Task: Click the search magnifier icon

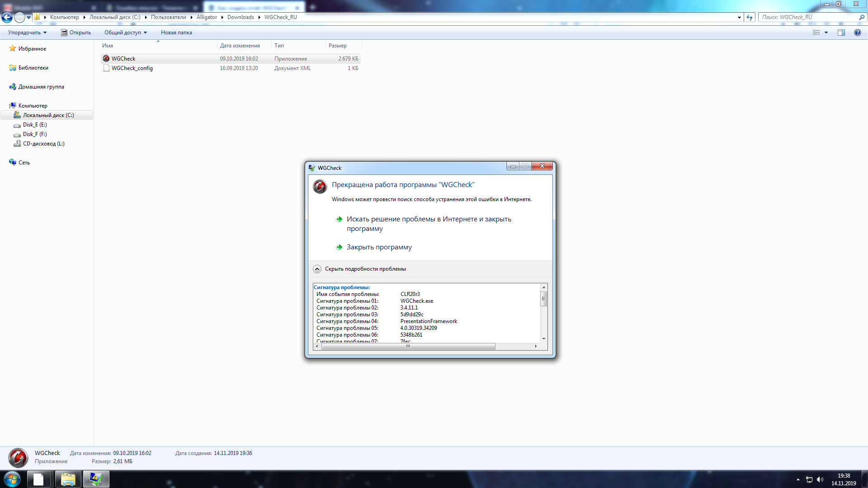Action: 862,17
